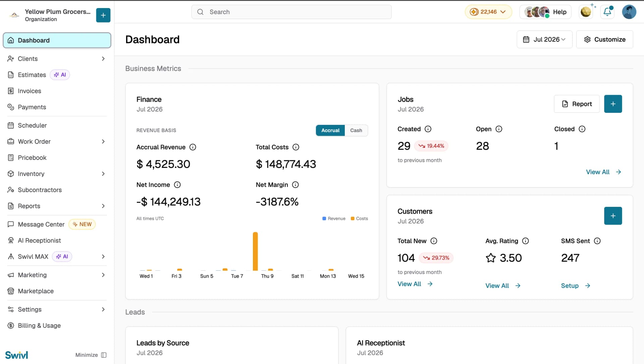This screenshot has height=364, width=644.
Task: Click the Clients person icon
Action: (x=11, y=59)
